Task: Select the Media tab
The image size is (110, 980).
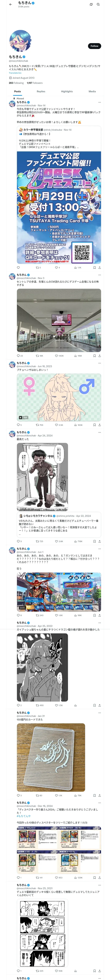Action: coord(92,91)
